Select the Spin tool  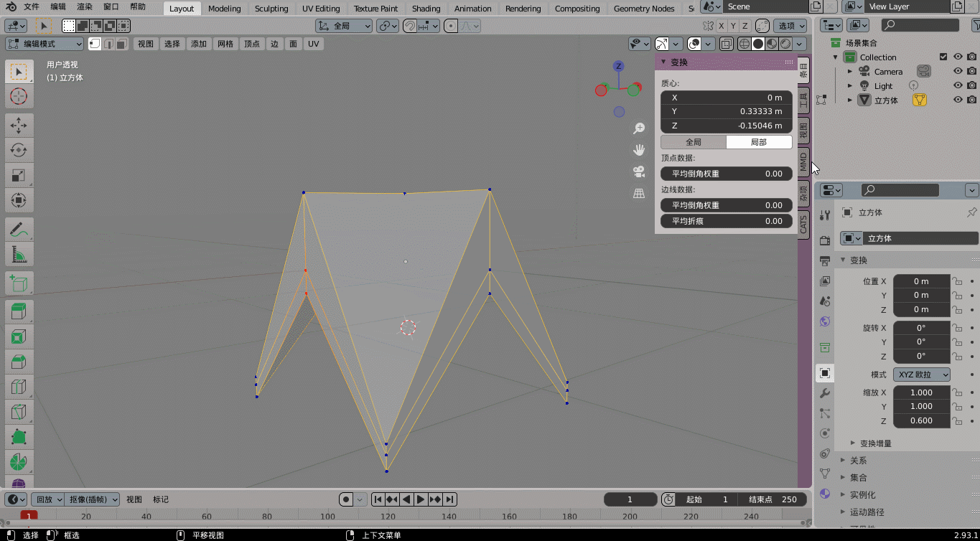pos(19,461)
